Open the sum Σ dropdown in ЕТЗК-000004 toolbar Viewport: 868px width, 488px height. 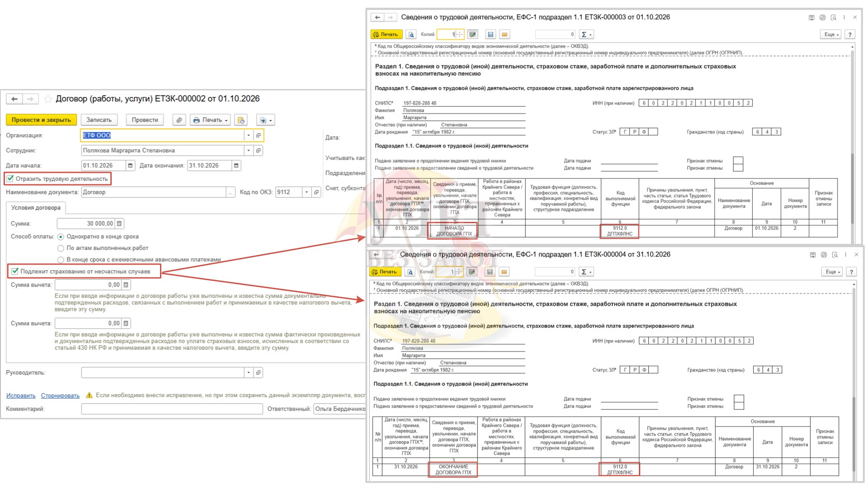point(586,272)
